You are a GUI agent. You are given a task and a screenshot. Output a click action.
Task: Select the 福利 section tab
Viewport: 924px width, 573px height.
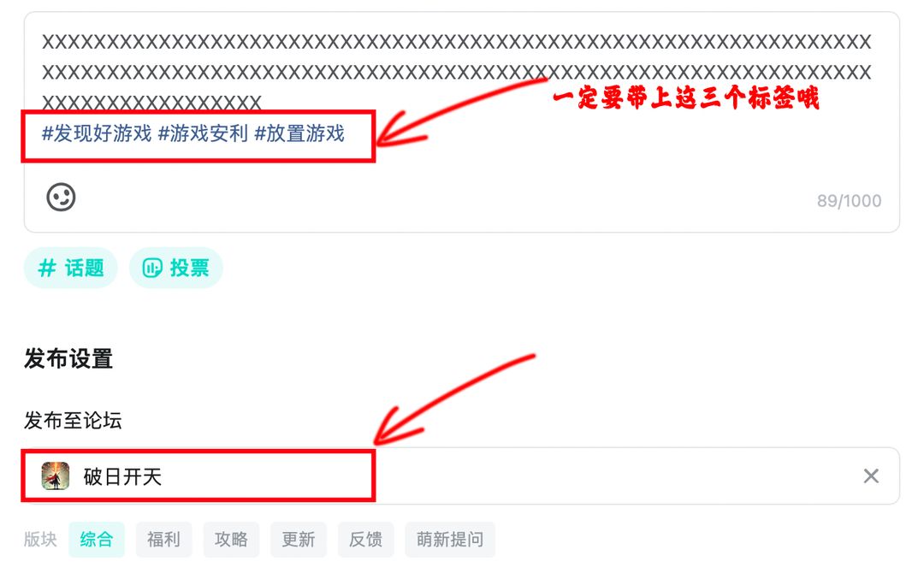click(x=163, y=540)
